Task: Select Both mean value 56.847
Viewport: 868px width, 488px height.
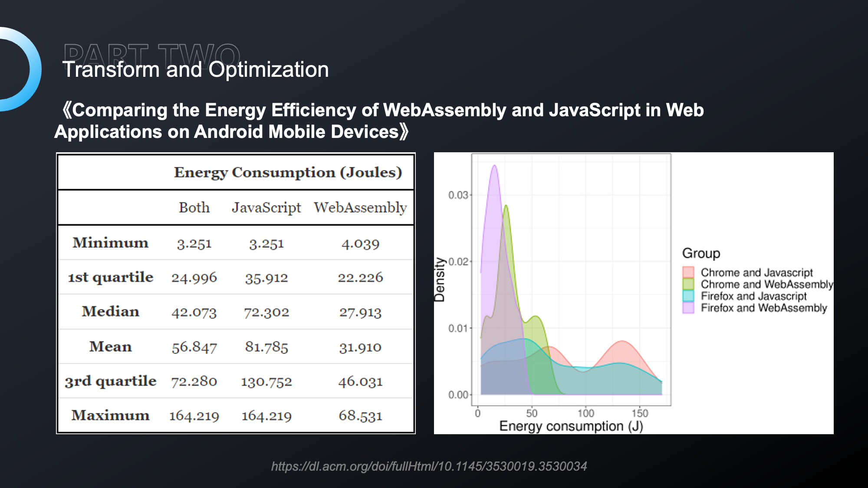Action: 194,347
